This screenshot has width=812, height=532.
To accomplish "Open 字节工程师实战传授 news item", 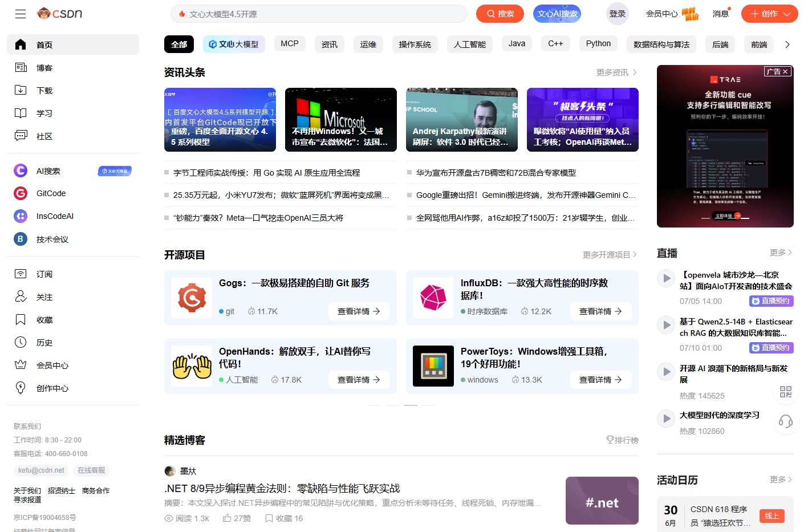I will (x=267, y=173).
